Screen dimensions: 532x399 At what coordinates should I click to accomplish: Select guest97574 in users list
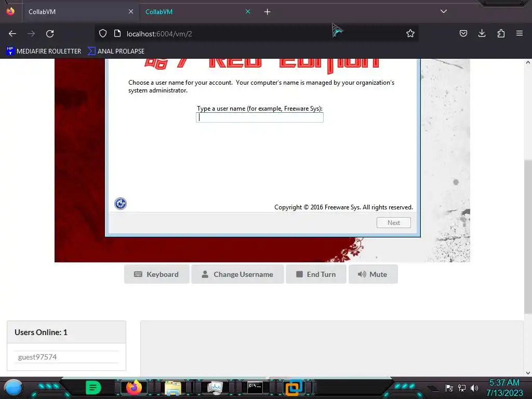(x=66, y=357)
